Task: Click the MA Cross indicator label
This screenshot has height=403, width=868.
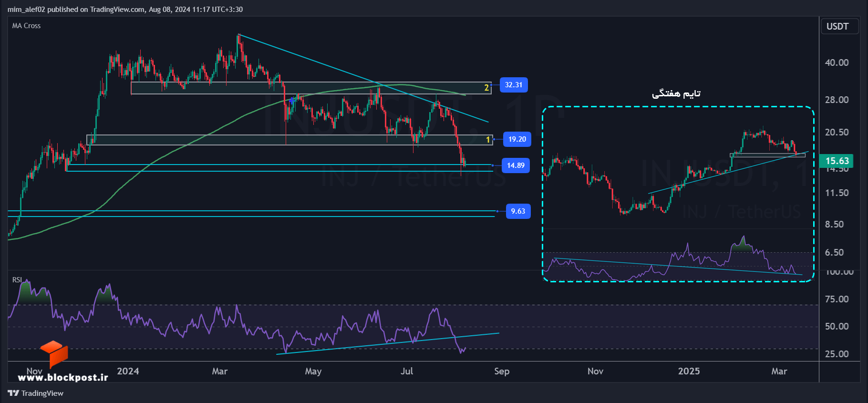Action: tap(26, 26)
